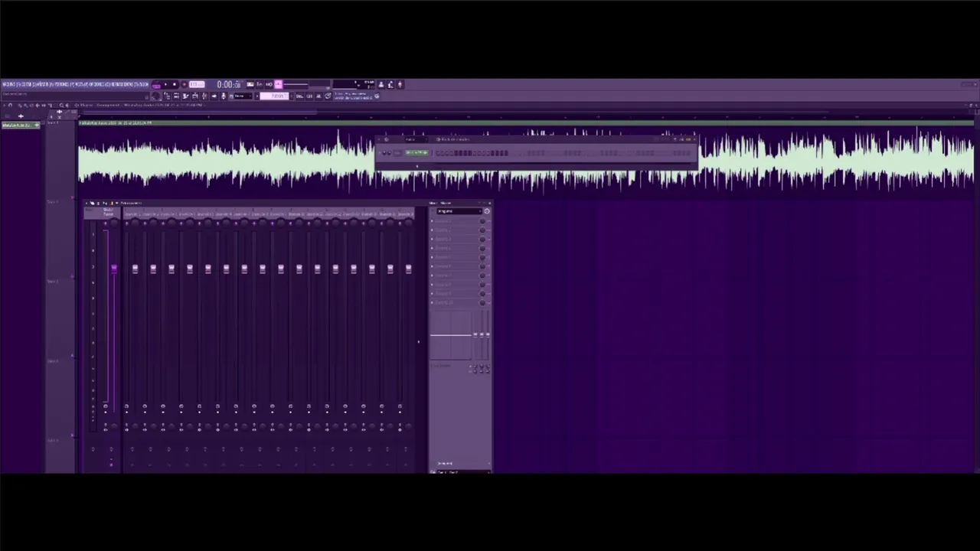Image resolution: width=980 pixels, height=551 pixels.
Task: Click the first mixer toolbar icon at top-left
Action: click(x=87, y=204)
